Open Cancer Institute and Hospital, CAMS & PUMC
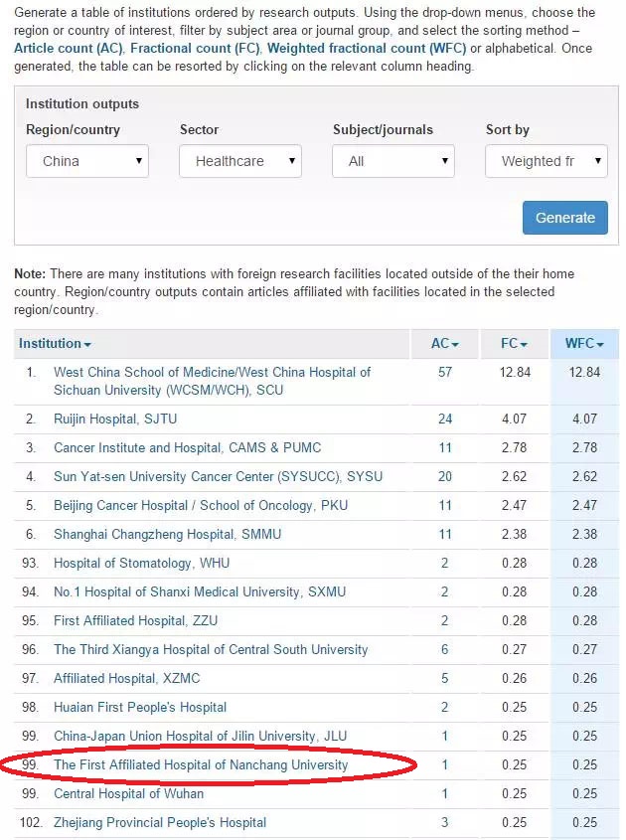The height and width of the screenshot is (840, 626). [188, 448]
